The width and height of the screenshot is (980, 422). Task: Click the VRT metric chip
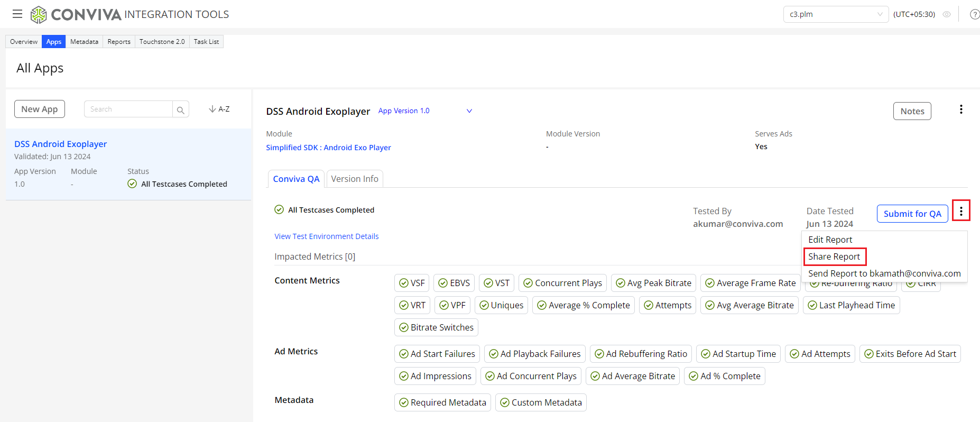tap(412, 305)
